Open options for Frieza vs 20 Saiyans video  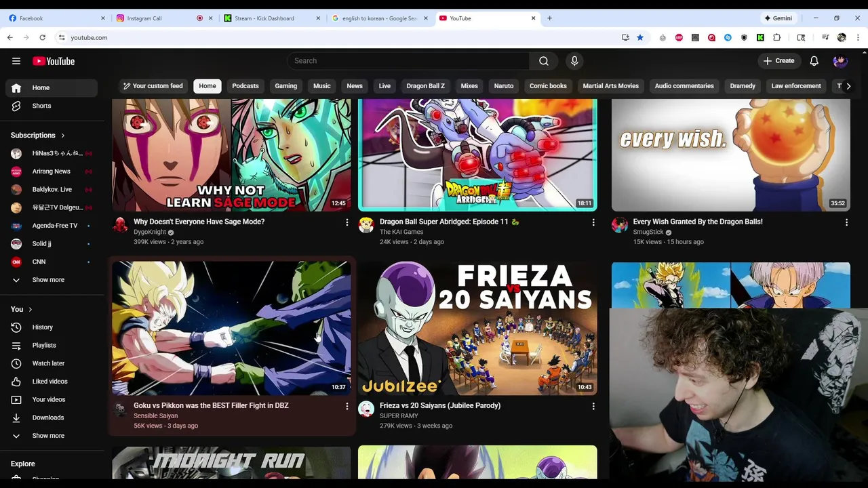593,406
